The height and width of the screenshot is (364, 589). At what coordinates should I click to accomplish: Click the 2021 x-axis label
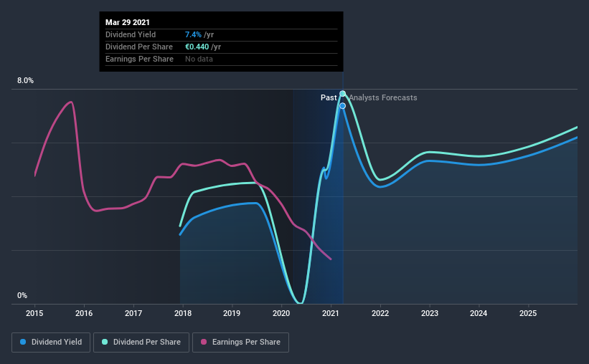[331, 313]
